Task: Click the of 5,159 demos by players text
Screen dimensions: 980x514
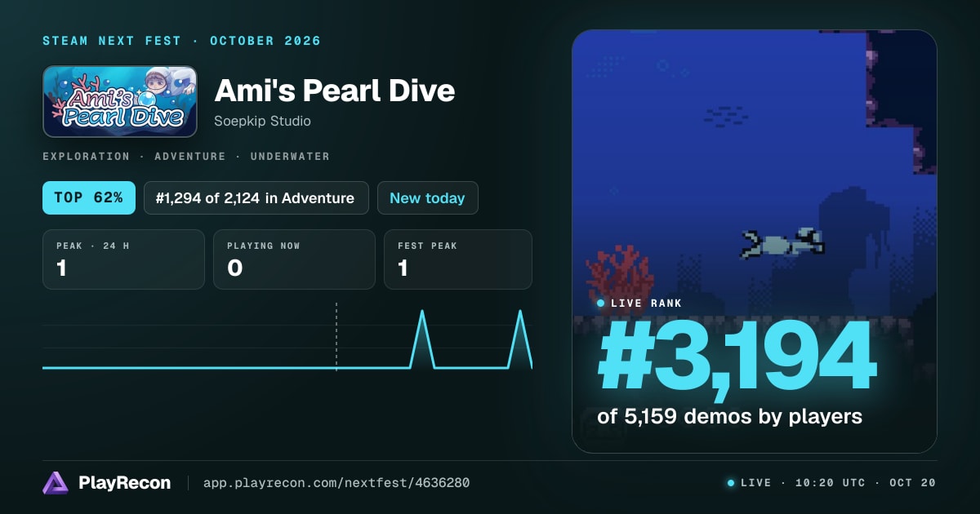Action: (730, 416)
